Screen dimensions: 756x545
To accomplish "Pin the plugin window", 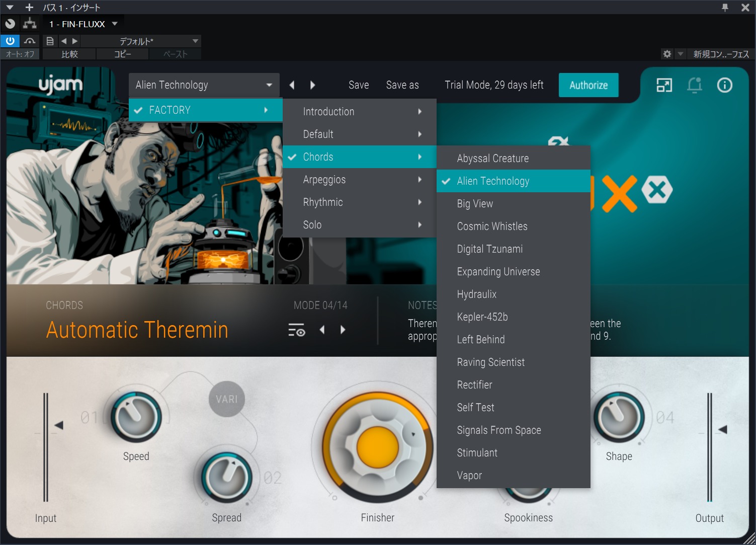I will 725,7.
